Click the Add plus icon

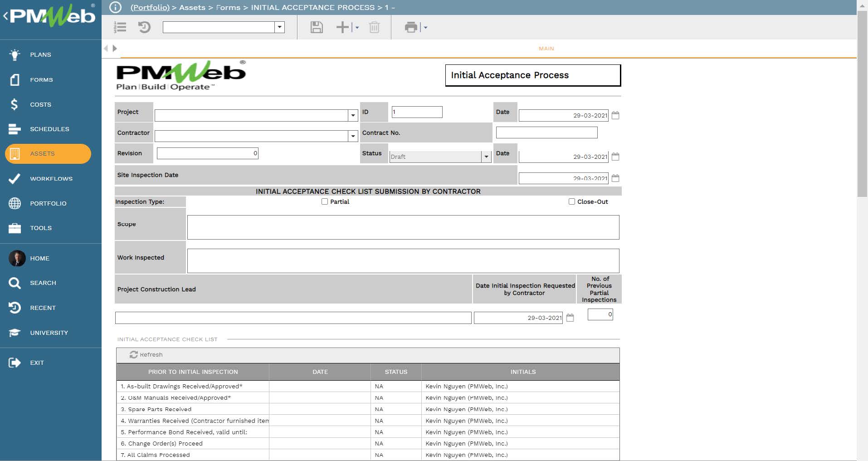click(342, 27)
